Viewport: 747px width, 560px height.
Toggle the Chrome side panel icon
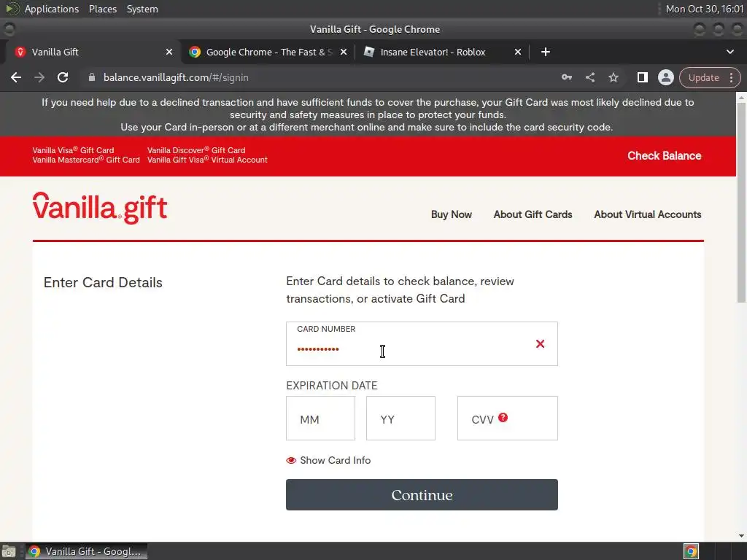pos(642,77)
